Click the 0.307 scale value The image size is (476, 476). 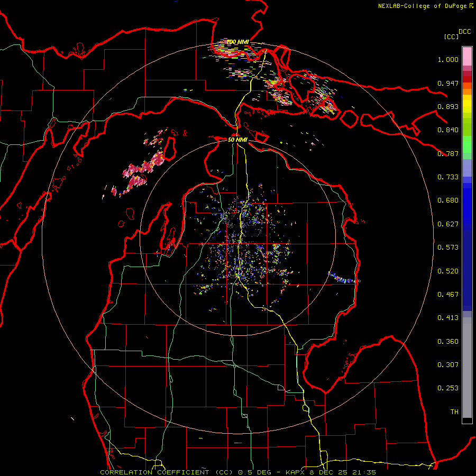[x=448, y=365]
